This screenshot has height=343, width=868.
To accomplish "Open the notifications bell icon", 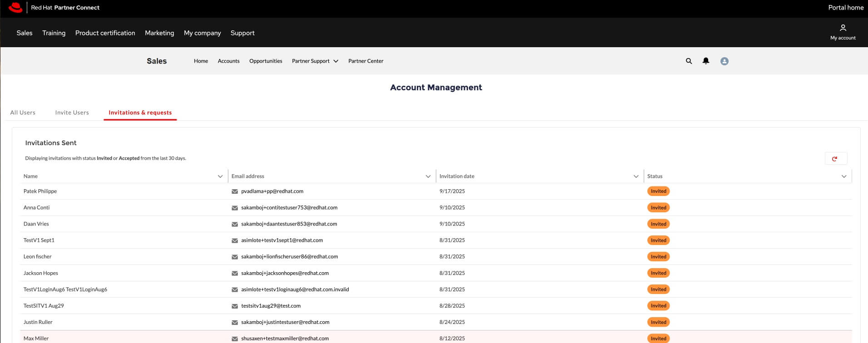I will click(x=706, y=61).
